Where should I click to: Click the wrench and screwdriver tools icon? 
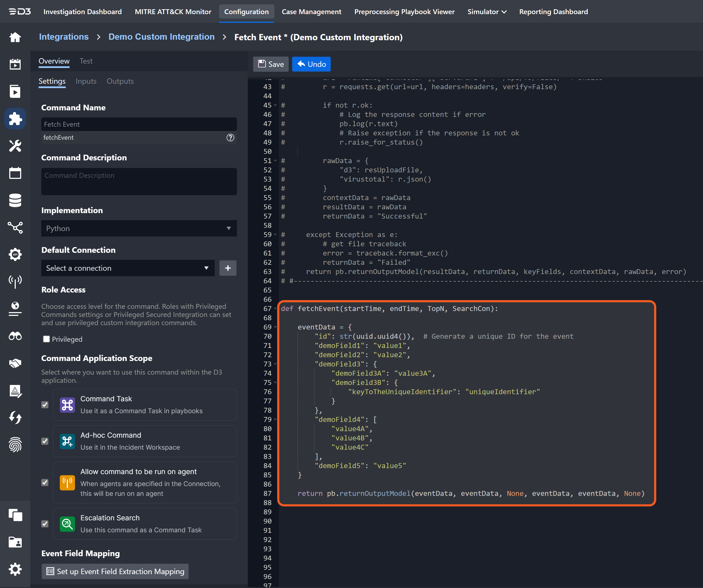coord(15,146)
